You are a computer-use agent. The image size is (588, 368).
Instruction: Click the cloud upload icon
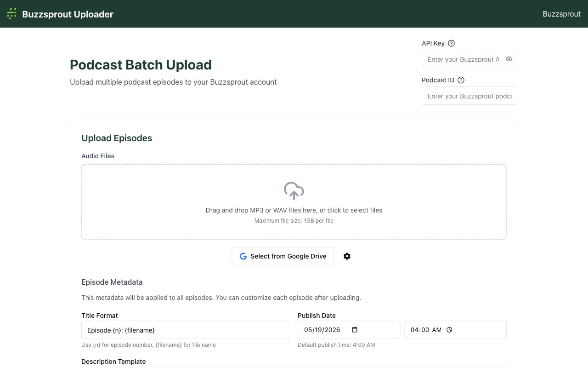click(294, 190)
